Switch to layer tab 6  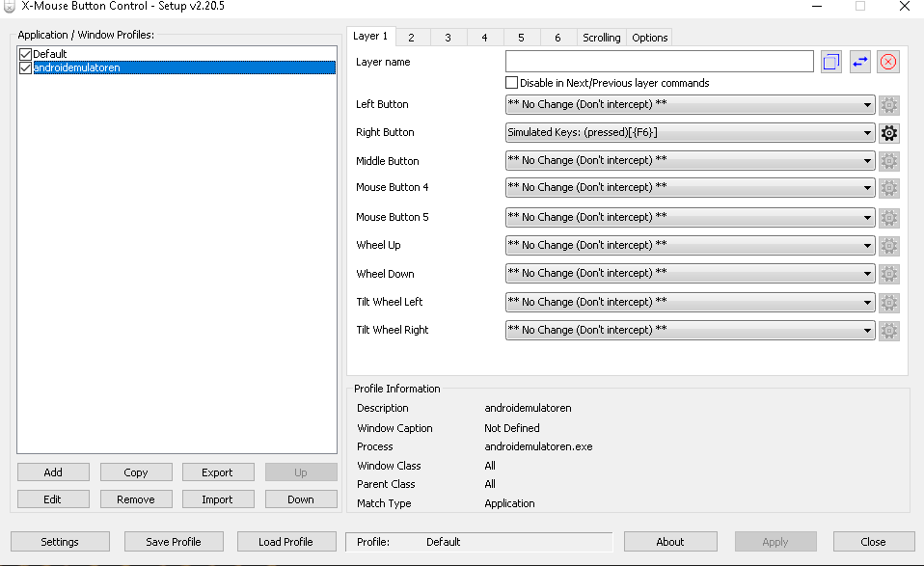coord(557,38)
